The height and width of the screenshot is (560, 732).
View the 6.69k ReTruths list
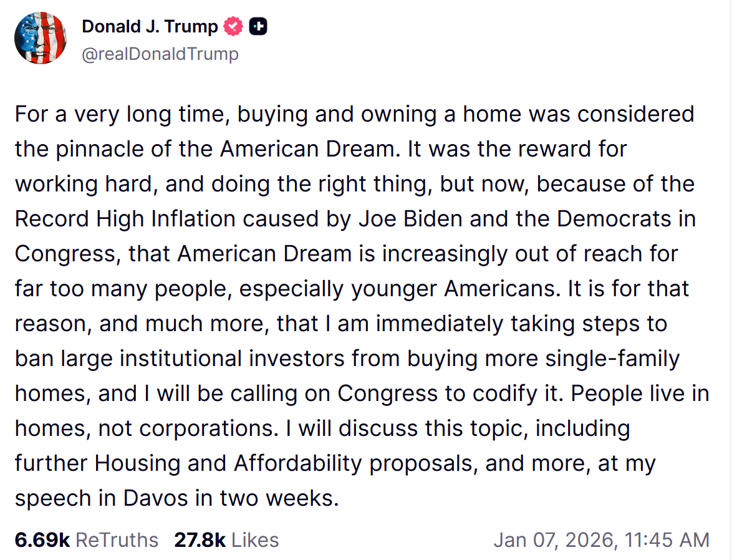tap(86, 539)
